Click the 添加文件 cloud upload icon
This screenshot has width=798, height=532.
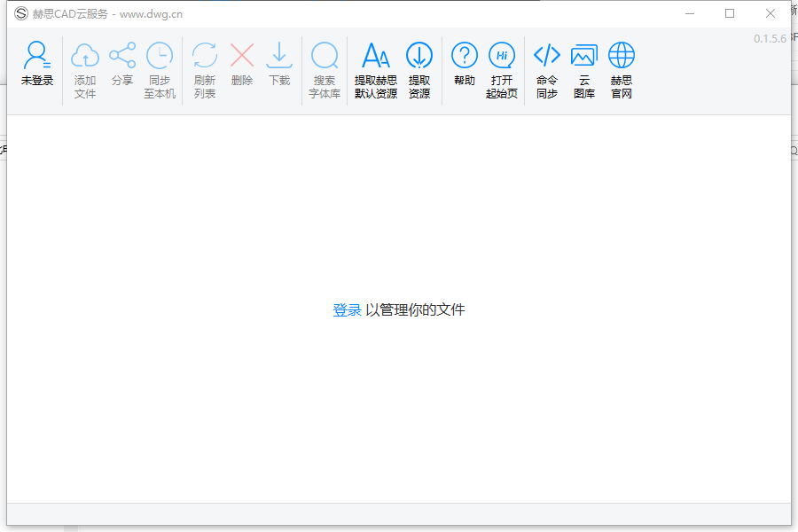click(x=85, y=57)
